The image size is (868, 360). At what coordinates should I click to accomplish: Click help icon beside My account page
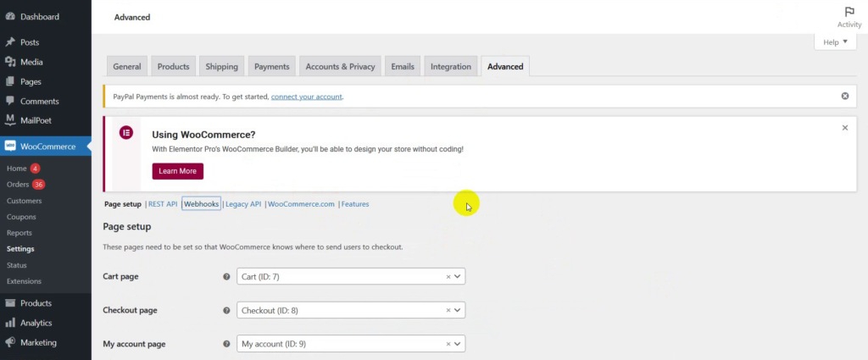226,344
